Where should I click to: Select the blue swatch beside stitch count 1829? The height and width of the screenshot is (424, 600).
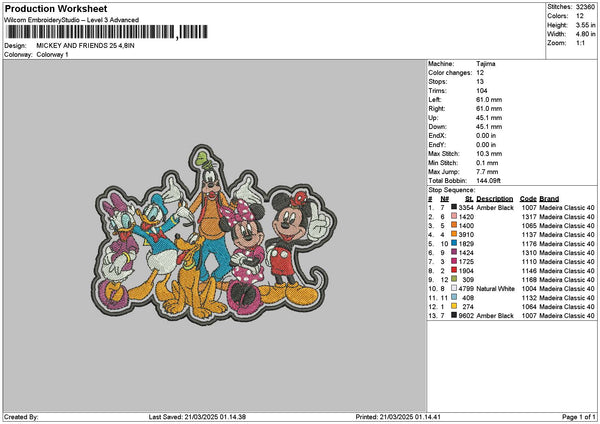tap(454, 243)
